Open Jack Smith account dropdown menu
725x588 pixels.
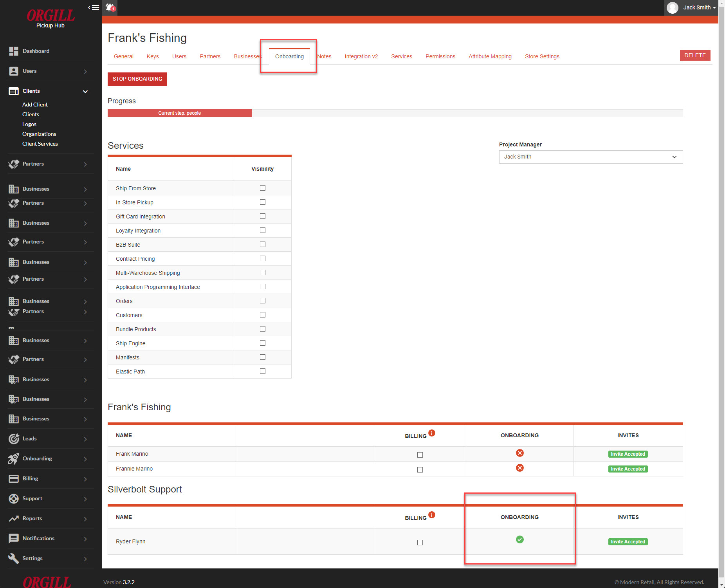pyautogui.click(x=700, y=7)
